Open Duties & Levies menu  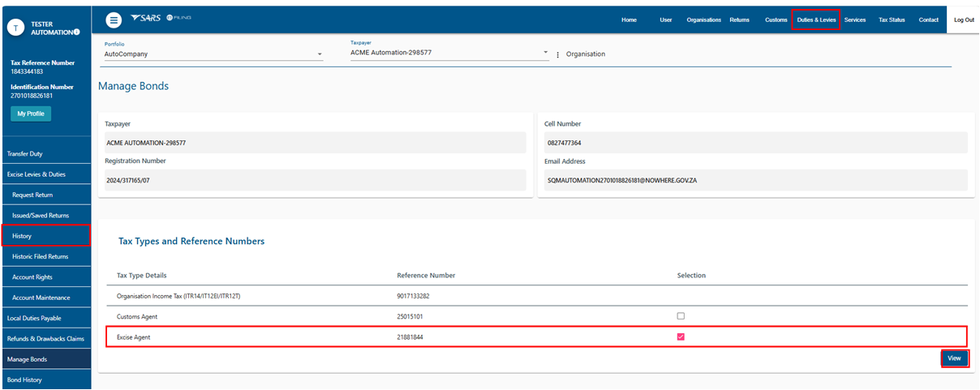pyautogui.click(x=815, y=19)
